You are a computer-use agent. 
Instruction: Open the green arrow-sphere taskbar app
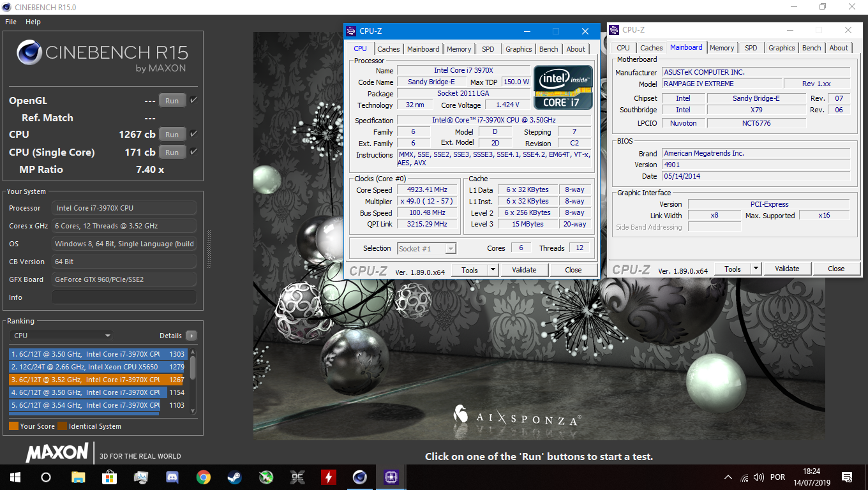click(x=266, y=477)
